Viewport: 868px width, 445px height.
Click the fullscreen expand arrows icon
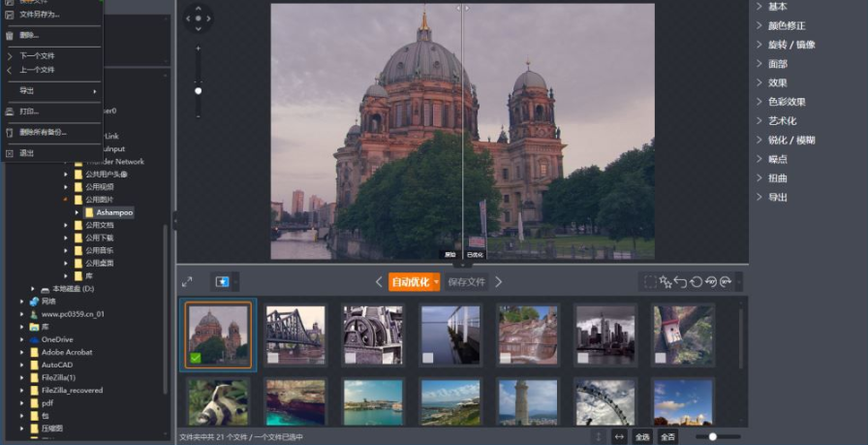pos(187,282)
